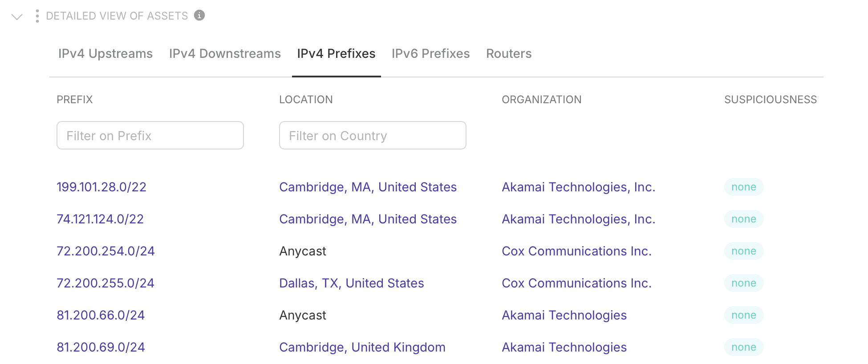Open the three-dot options menu

(x=37, y=16)
